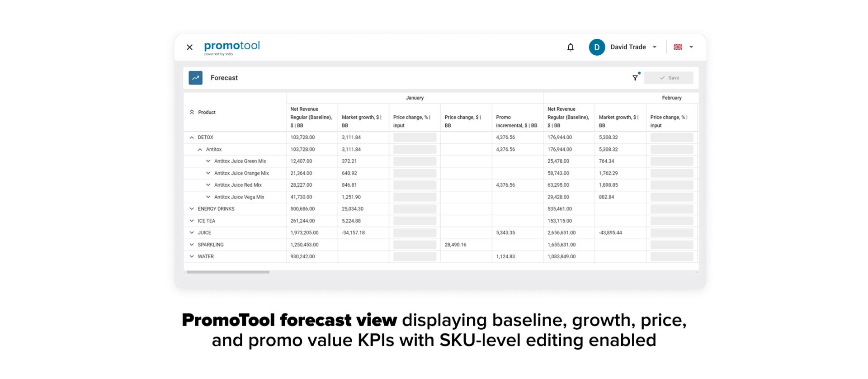Click ICE TEA February baseline 153,115.00
This screenshot has width=868, height=379.
coord(560,221)
